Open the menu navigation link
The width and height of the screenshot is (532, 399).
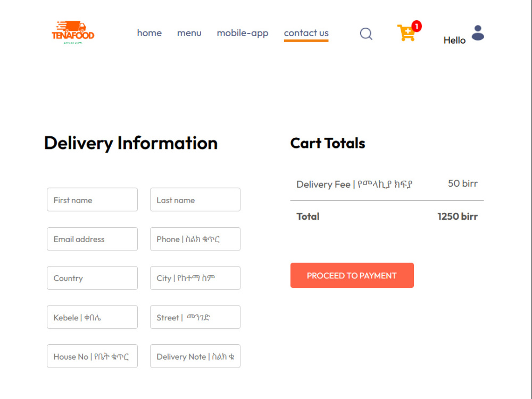[x=189, y=33]
